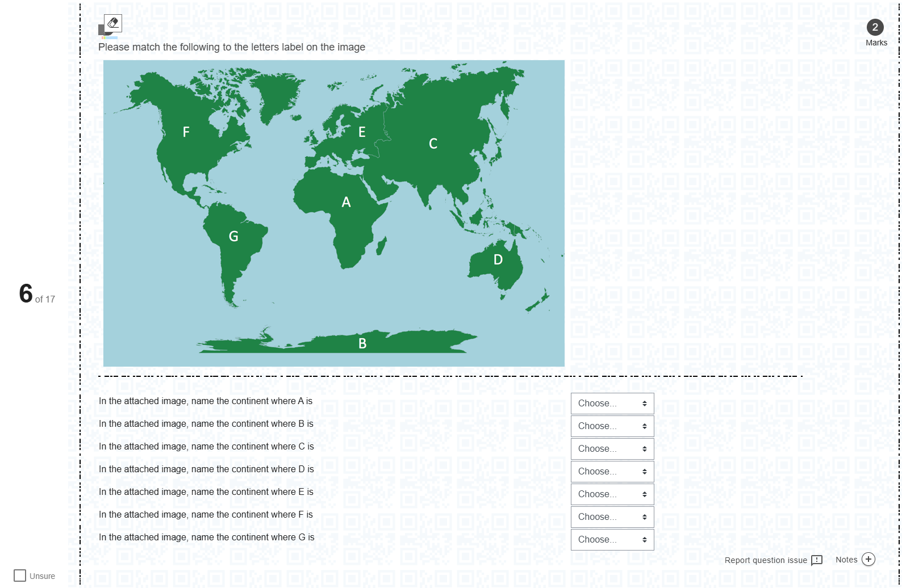Click the question number 6 of 17
Viewport: 902px width, 588px height.
click(x=37, y=294)
